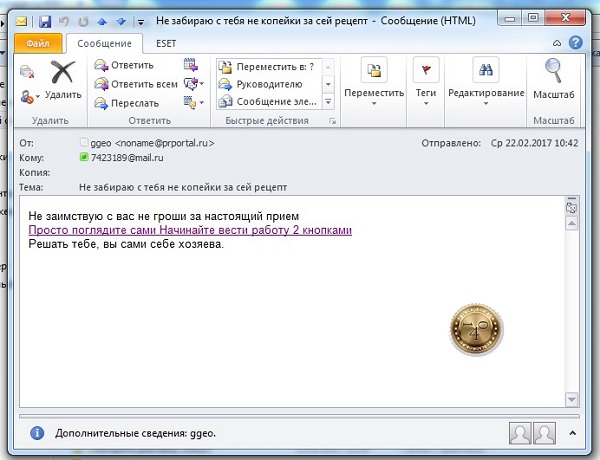Click the gold 140 medal image

click(x=476, y=330)
